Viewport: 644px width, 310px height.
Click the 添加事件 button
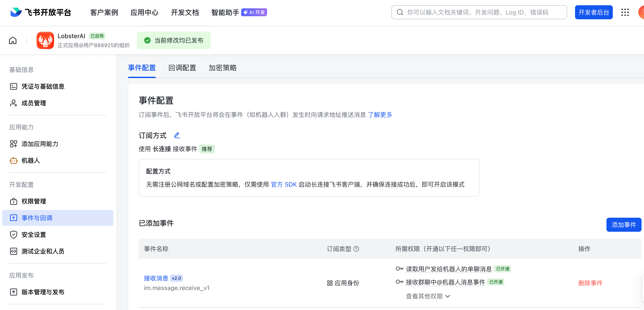(x=624, y=225)
